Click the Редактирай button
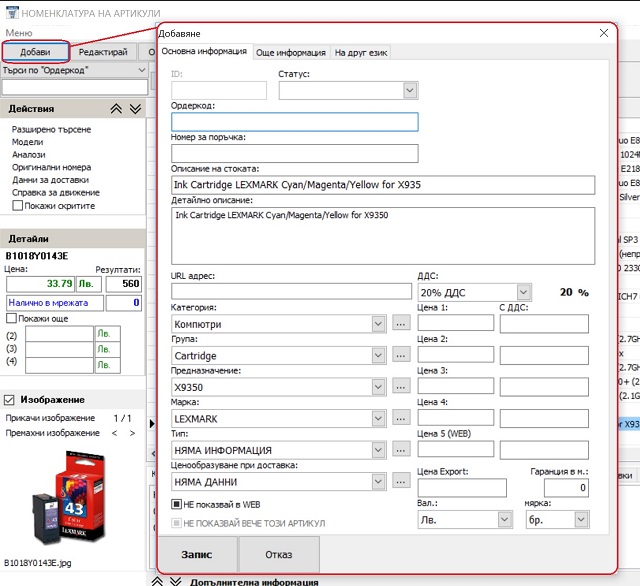 click(x=103, y=52)
